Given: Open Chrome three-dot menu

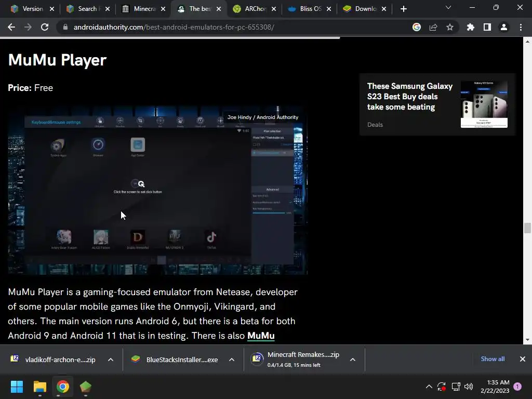Looking at the screenshot, I should click(521, 27).
